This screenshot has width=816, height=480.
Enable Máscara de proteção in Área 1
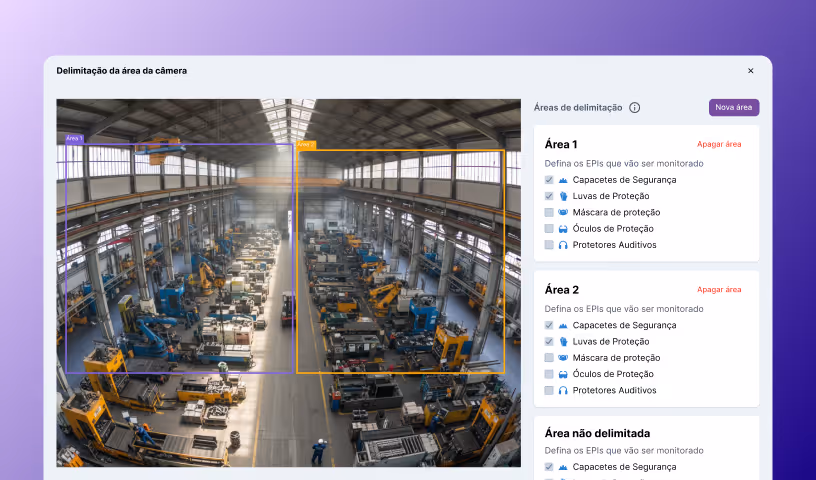[549, 212]
